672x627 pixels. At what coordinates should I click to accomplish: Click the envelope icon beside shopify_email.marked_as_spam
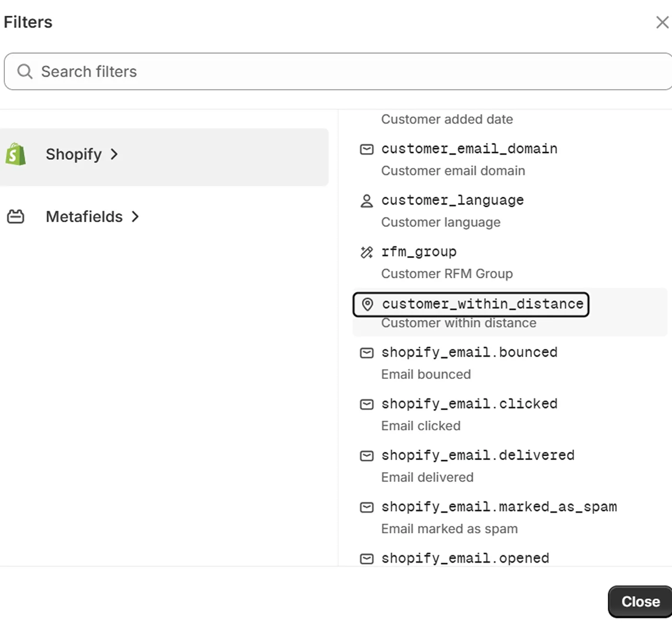(366, 507)
